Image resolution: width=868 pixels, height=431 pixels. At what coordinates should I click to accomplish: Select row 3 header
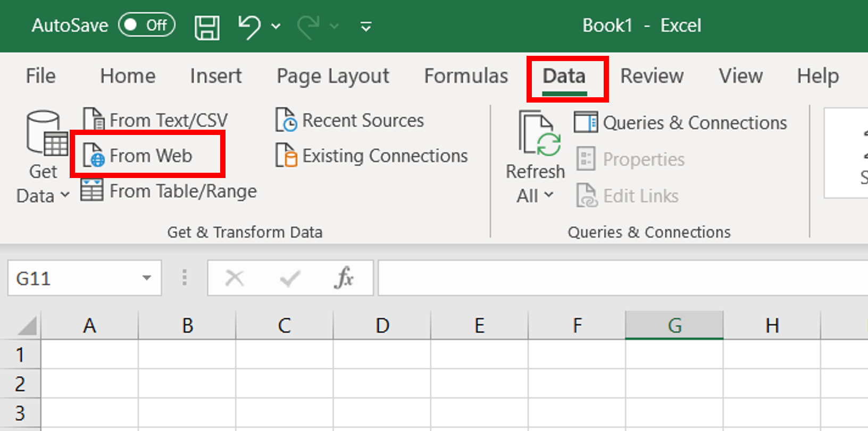20,413
